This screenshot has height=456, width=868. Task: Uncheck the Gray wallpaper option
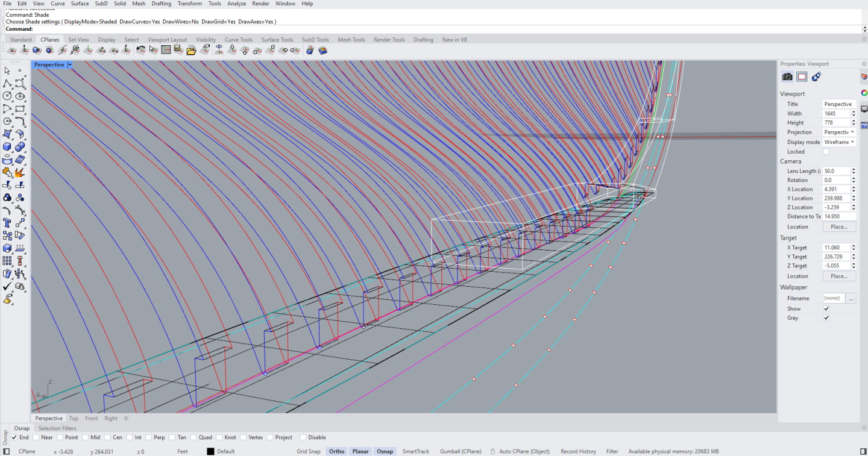(826, 317)
